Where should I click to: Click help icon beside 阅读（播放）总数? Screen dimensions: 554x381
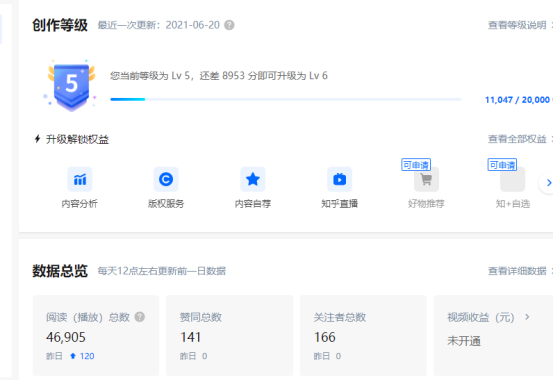click(140, 317)
